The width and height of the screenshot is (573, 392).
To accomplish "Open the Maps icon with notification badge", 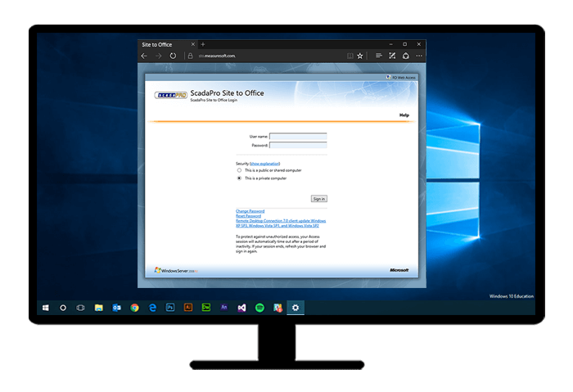I will [277, 308].
